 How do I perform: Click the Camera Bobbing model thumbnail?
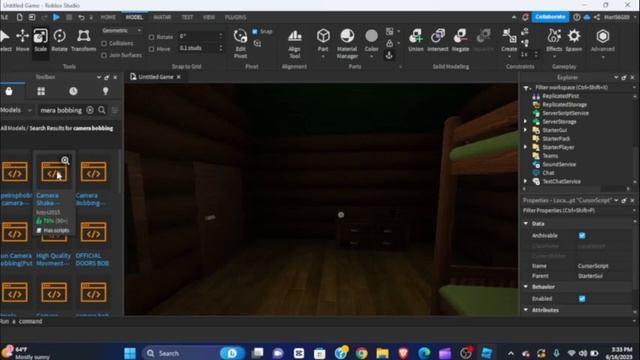click(93, 172)
